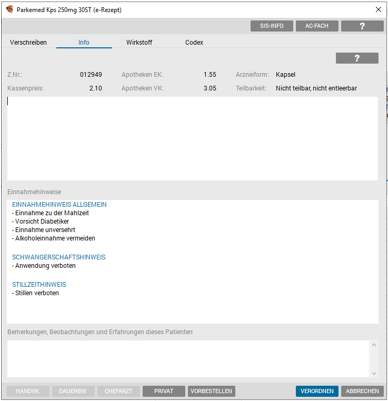Image resolution: width=388 pixels, height=401 pixels.
Task: Click the EINNAHMEHINWEIS ALLGEMEIN heading
Action: pyautogui.click(x=59, y=204)
